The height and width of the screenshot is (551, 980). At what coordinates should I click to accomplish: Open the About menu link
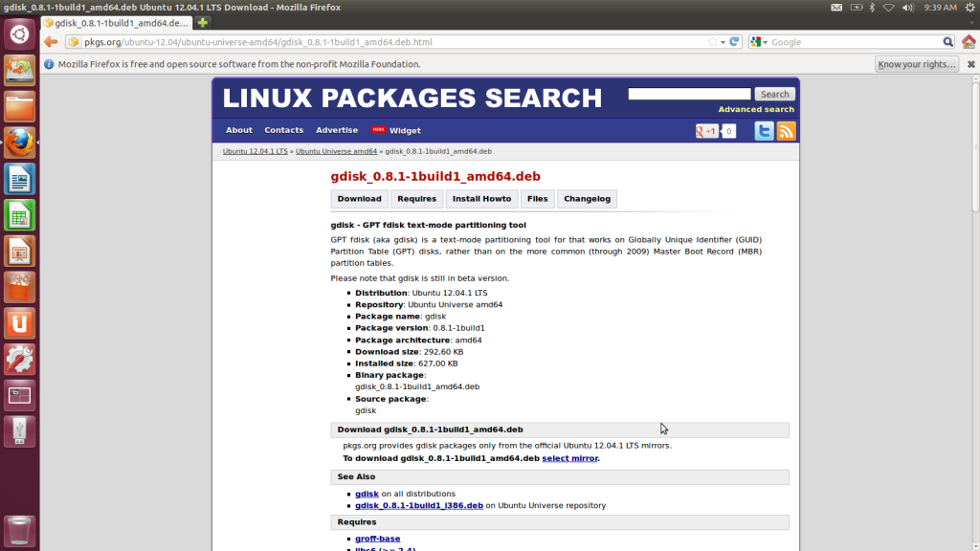click(x=238, y=130)
